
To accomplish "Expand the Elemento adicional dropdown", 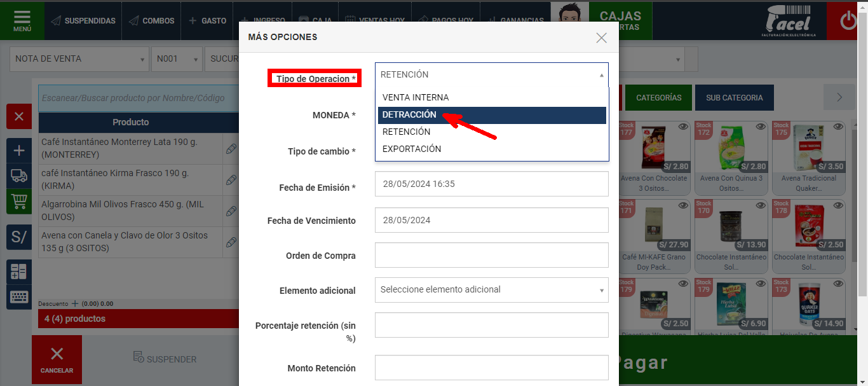I will click(492, 290).
